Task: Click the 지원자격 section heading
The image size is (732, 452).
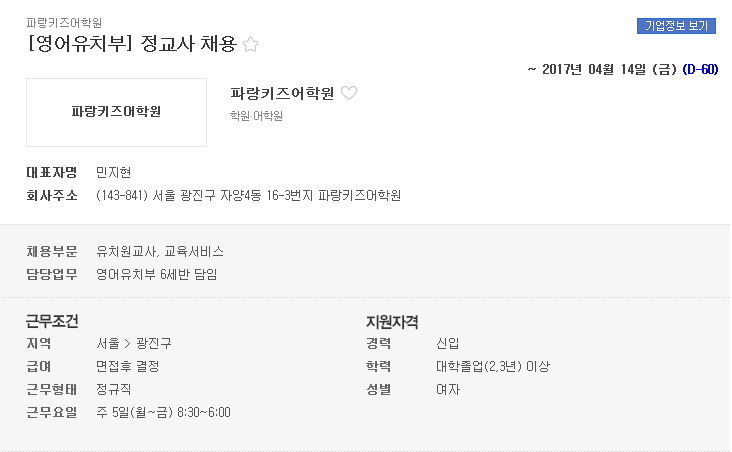Action: (x=392, y=321)
